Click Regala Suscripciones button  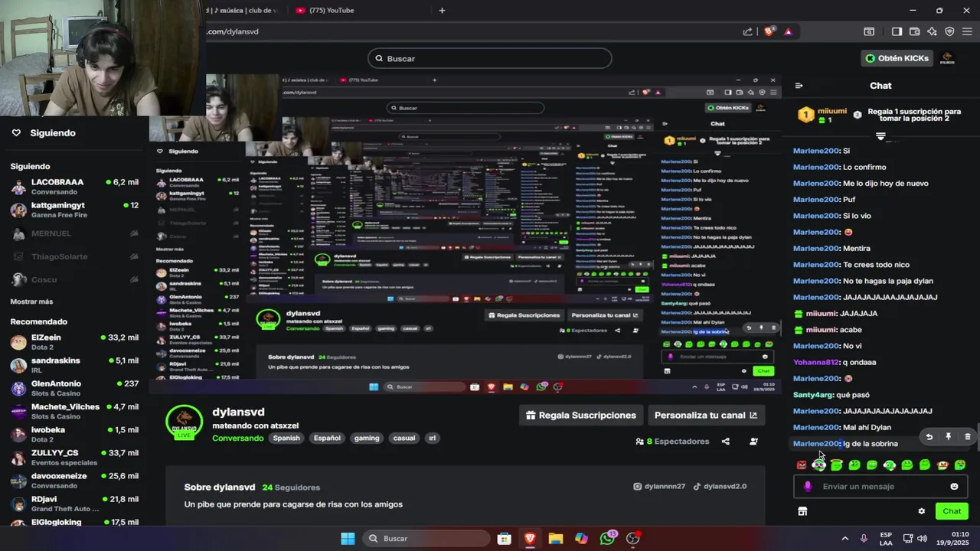point(581,415)
